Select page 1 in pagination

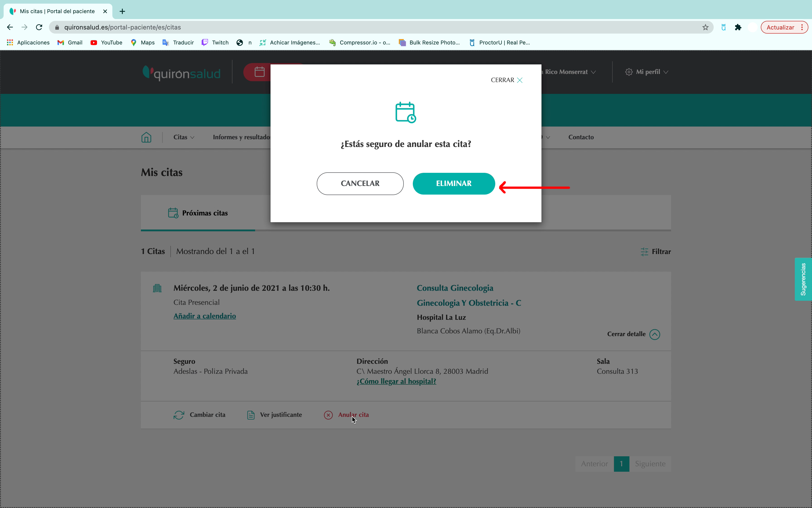point(621,464)
